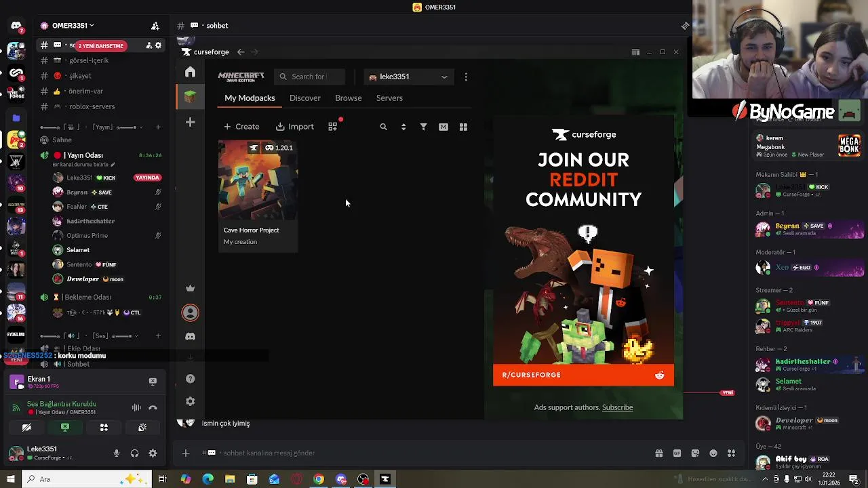This screenshot has height=488, width=868.
Task: Focus the CurseForge Search for field
Action: tap(309, 77)
